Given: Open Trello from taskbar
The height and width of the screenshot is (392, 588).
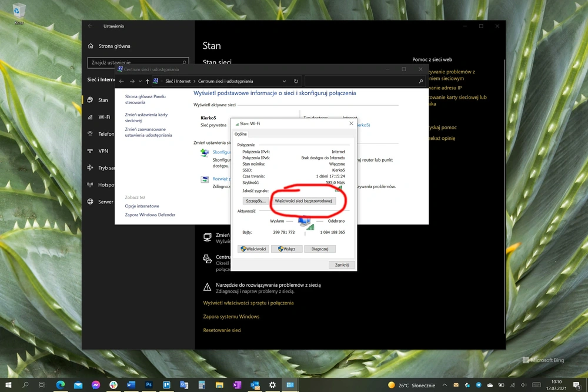Looking at the screenshot, I should pyautogui.click(x=166, y=385).
